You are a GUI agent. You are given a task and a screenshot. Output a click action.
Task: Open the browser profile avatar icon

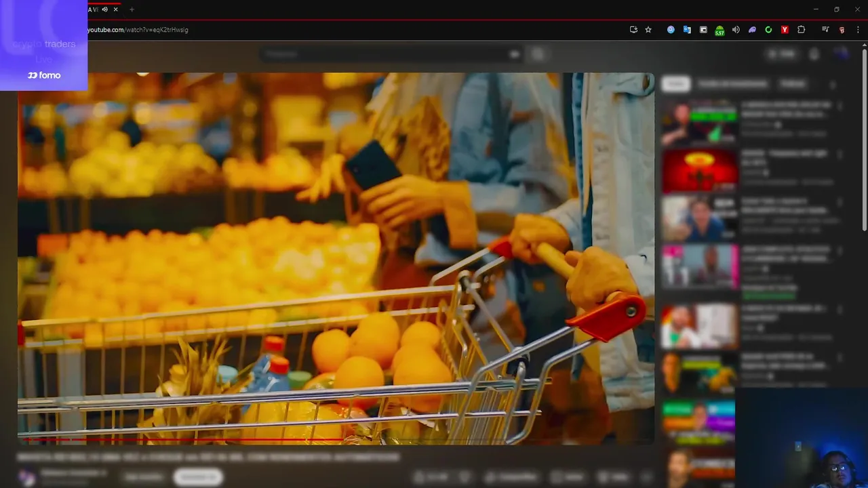click(842, 30)
